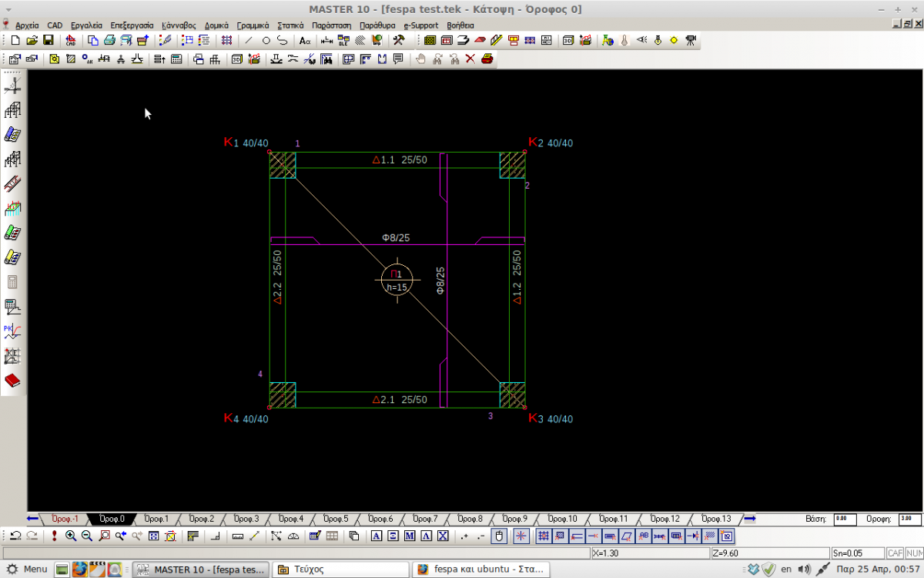The height and width of the screenshot is (578, 924).
Task: Toggle the CAF status indicator
Action: point(895,553)
